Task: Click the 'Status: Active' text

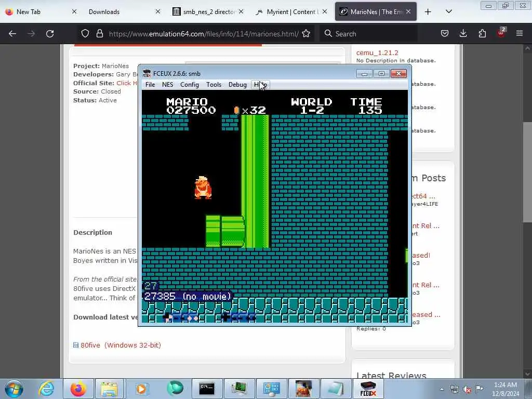Action: click(x=95, y=100)
